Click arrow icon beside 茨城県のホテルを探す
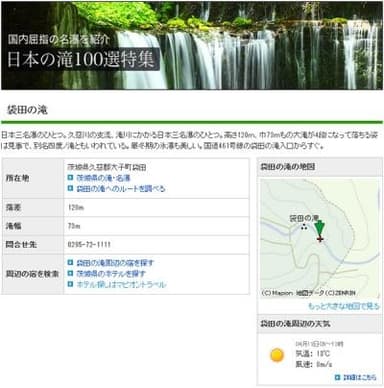The image size is (384, 388). coord(70,273)
